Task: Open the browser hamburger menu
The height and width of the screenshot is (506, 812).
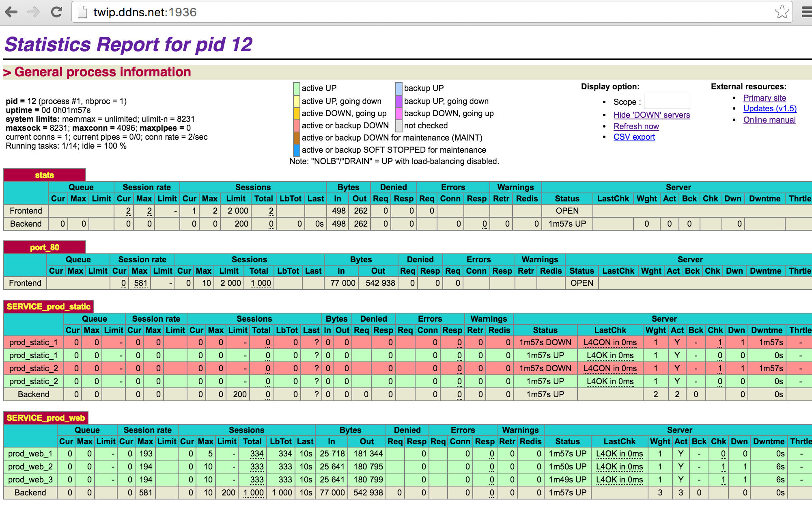Action: click(x=807, y=12)
